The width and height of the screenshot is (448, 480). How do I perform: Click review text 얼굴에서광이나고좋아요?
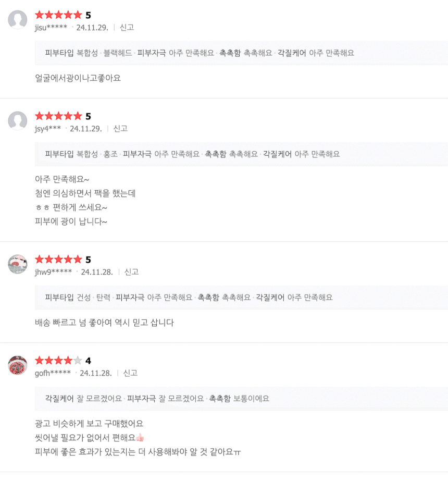(78, 78)
